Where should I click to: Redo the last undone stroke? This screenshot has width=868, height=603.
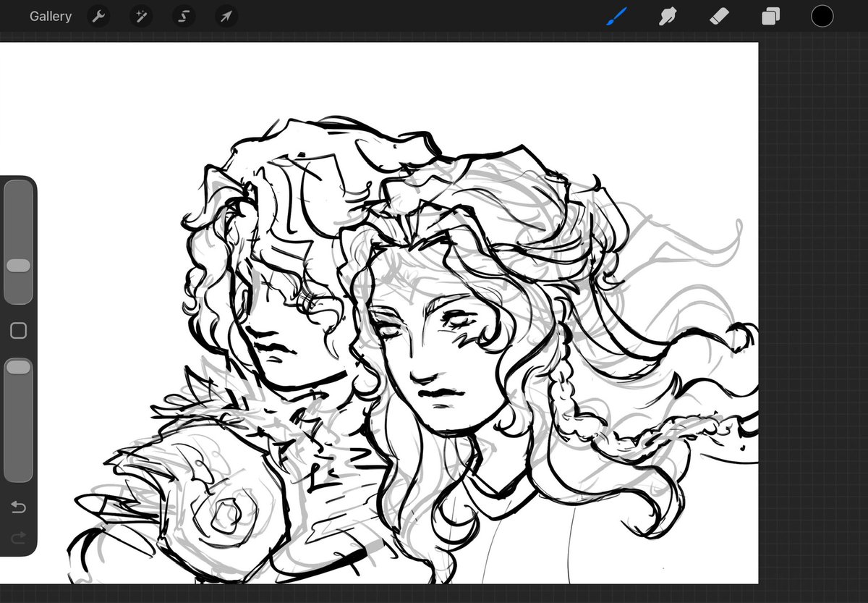(x=19, y=538)
